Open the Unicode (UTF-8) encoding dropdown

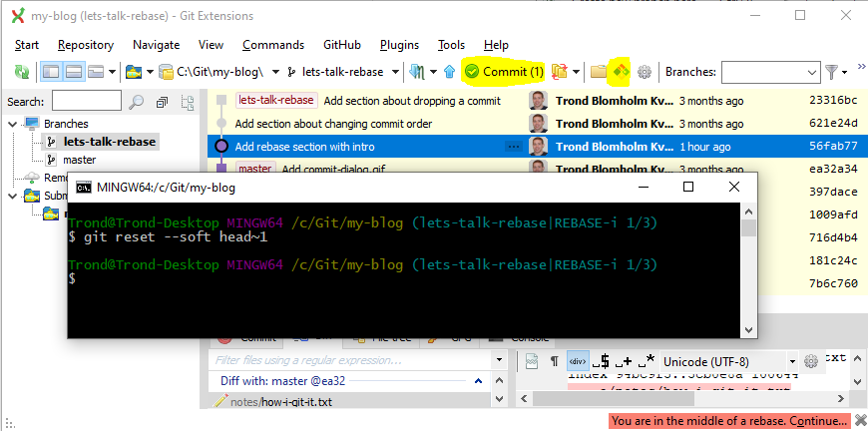coord(792,362)
